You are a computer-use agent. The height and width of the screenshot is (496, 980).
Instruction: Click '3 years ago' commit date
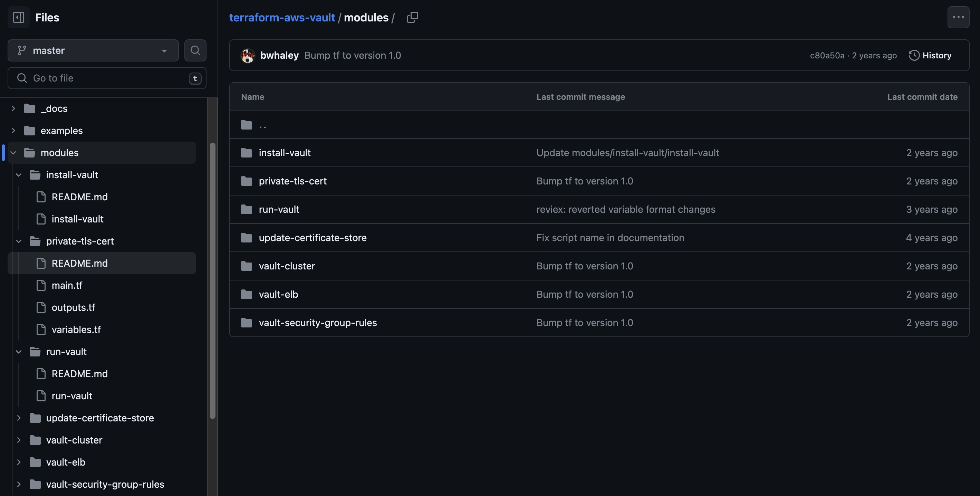point(932,209)
